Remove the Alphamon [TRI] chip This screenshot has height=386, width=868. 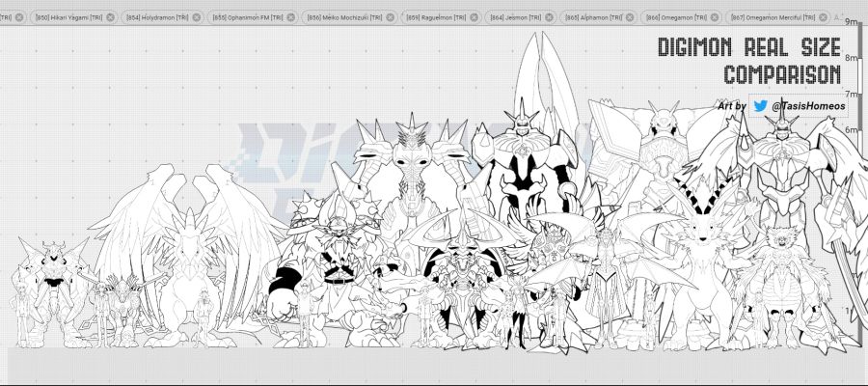[628, 17]
